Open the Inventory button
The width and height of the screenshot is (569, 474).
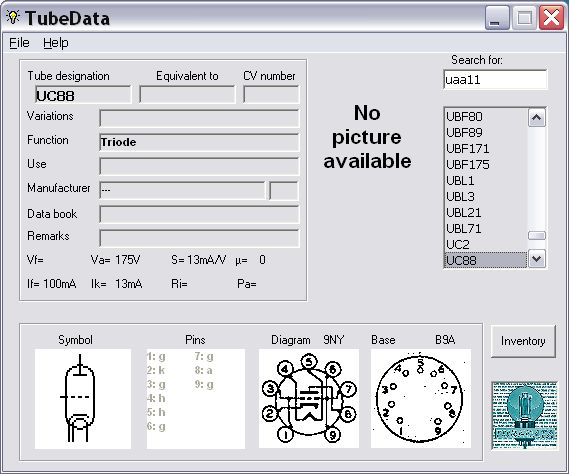coord(523,341)
